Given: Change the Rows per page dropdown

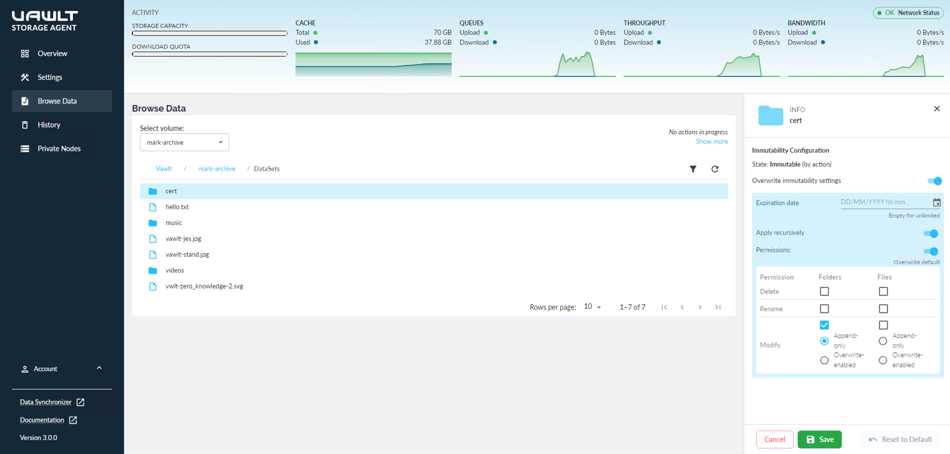Looking at the screenshot, I should pos(593,307).
